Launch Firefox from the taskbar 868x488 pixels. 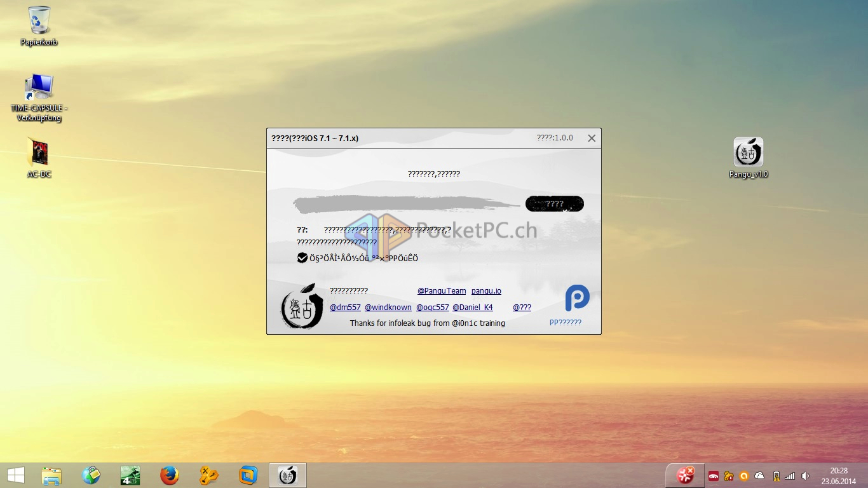coord(170,475)
